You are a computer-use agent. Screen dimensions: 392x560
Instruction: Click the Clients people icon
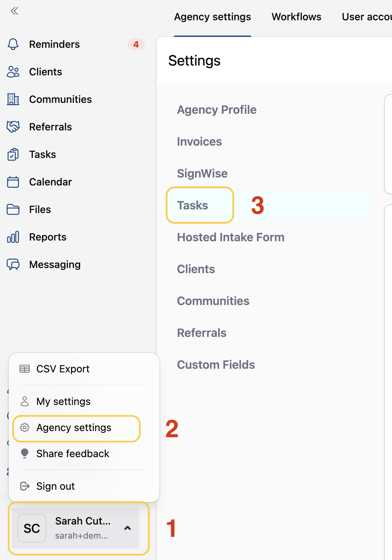pyautogui.click(x=13, y=72)
